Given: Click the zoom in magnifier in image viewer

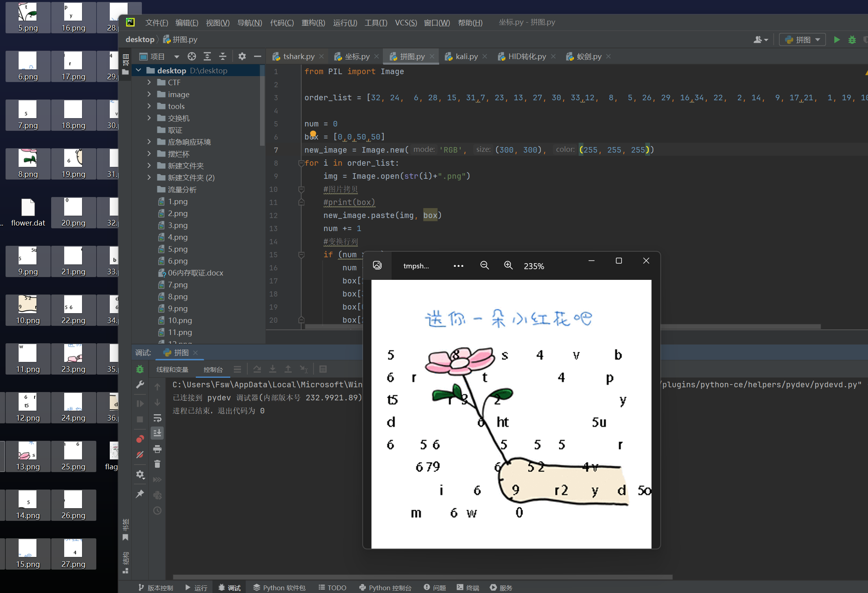Looking at the screenshot, I should [x=508, y=266].
